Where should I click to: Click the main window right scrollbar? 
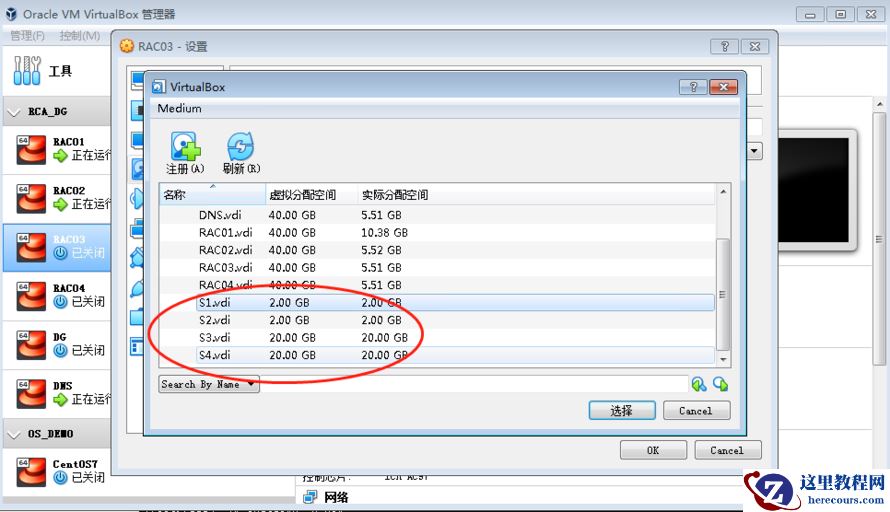tap(879, 238)
